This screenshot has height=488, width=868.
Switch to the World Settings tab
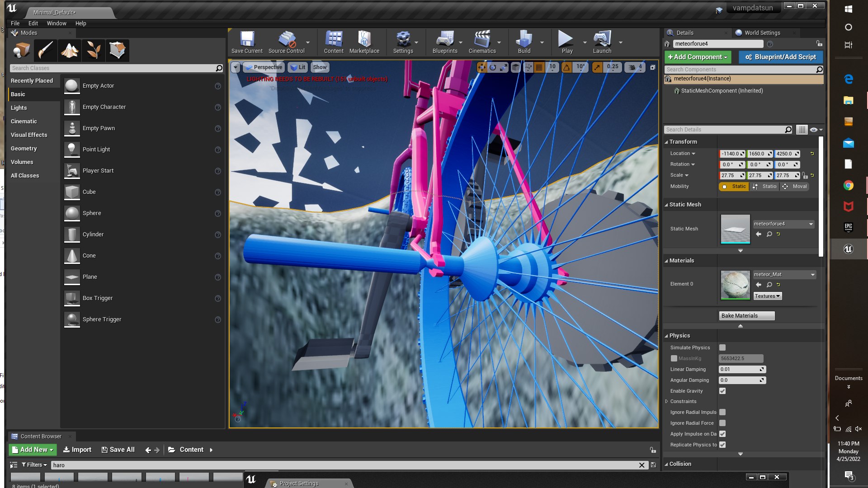click(x=762, y=33)
